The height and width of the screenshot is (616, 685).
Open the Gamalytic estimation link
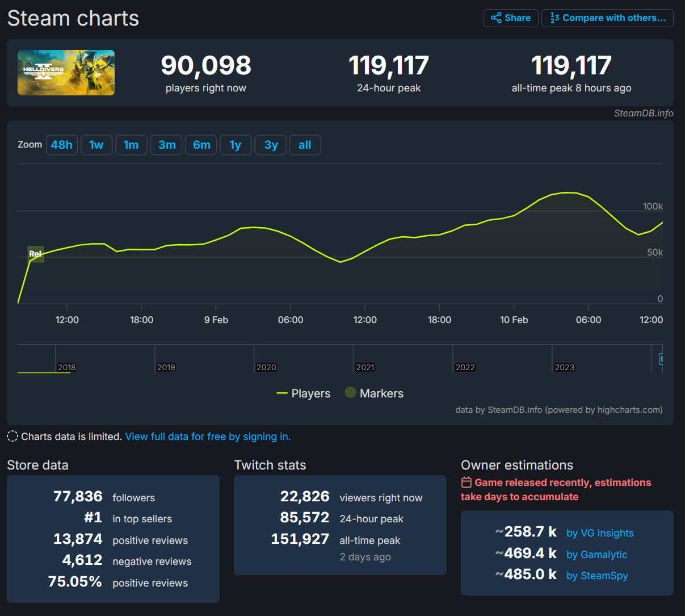(x=596, y=555)
